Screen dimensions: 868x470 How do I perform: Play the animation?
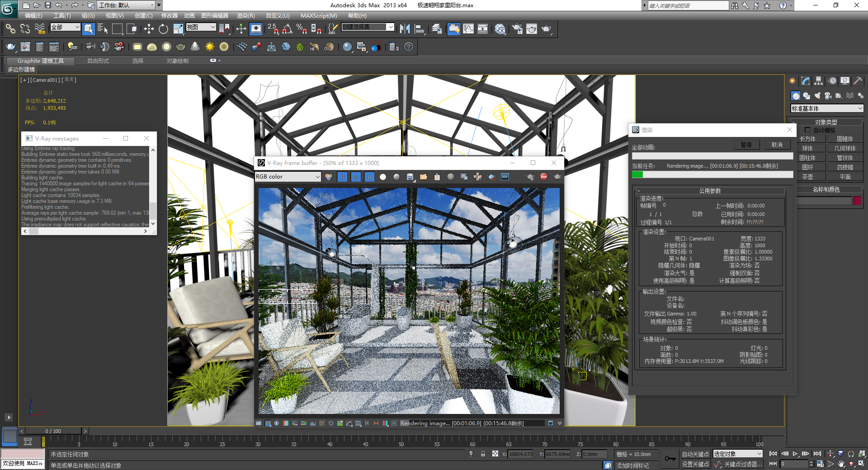[795, 454]
